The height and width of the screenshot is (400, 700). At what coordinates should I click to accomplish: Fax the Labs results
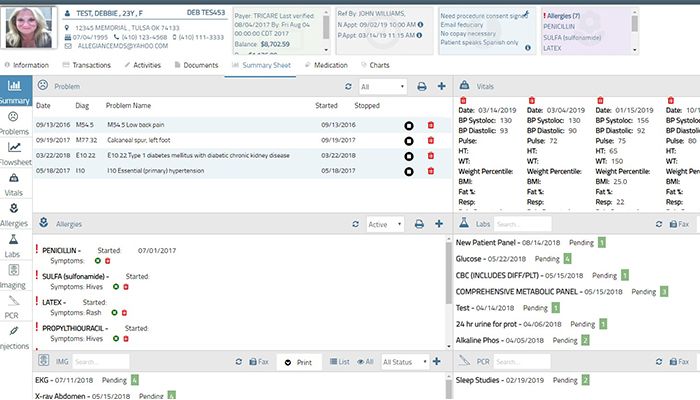tap(679, 224)
